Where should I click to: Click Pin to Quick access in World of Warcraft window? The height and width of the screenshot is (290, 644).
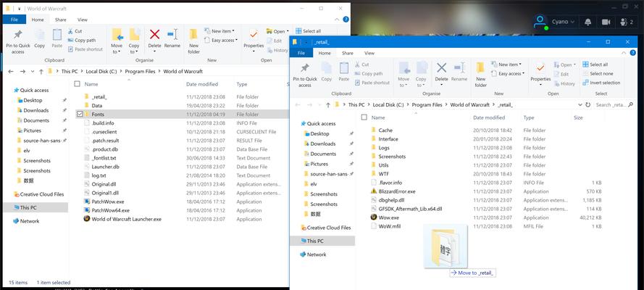(17, 41)
